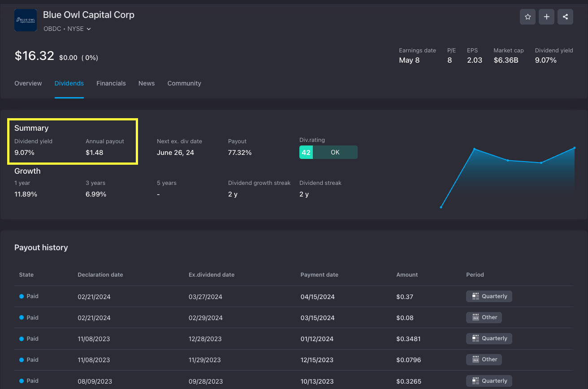Add stock to favorites with star icon
Image resolution: width=588 pixels, height=389 pixels.
click(527, 17)
